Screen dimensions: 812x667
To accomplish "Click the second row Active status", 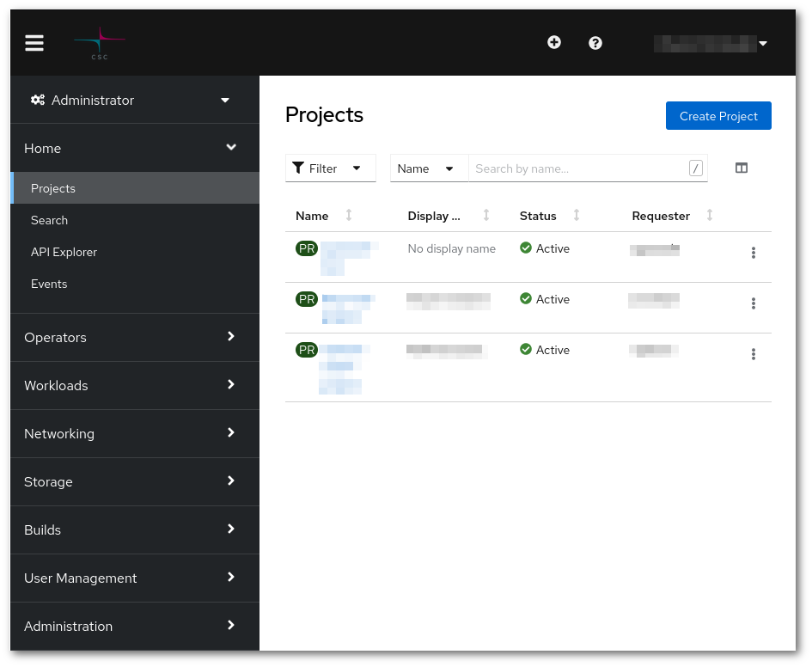I will point(545,299).
